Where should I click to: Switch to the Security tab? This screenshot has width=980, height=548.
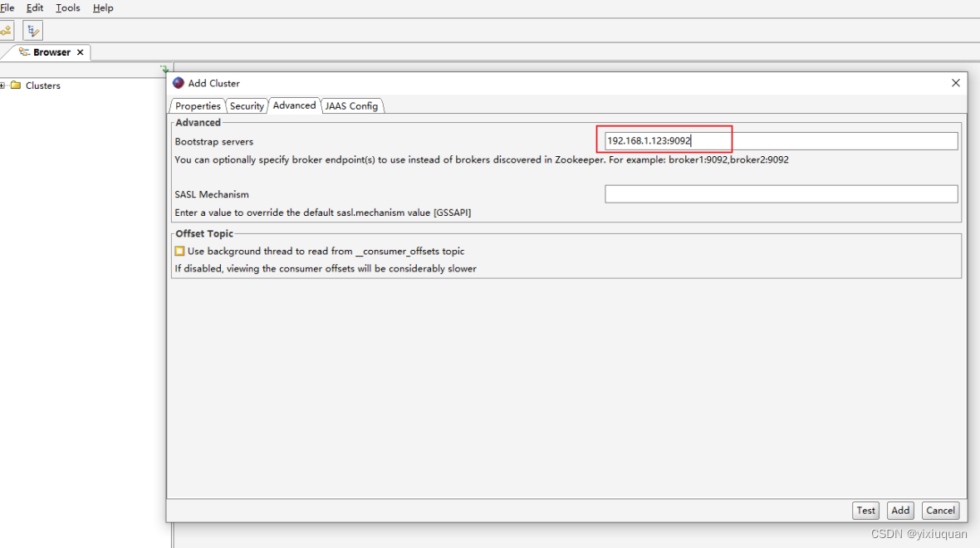247,105
